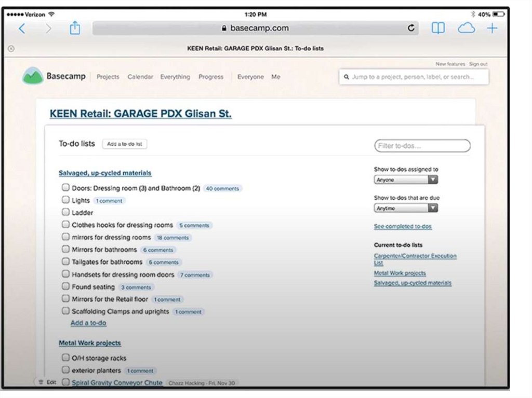Viewport: 532px width, 398px height.
Task: Tap the Safari back arrow
Action: [21, 29]
